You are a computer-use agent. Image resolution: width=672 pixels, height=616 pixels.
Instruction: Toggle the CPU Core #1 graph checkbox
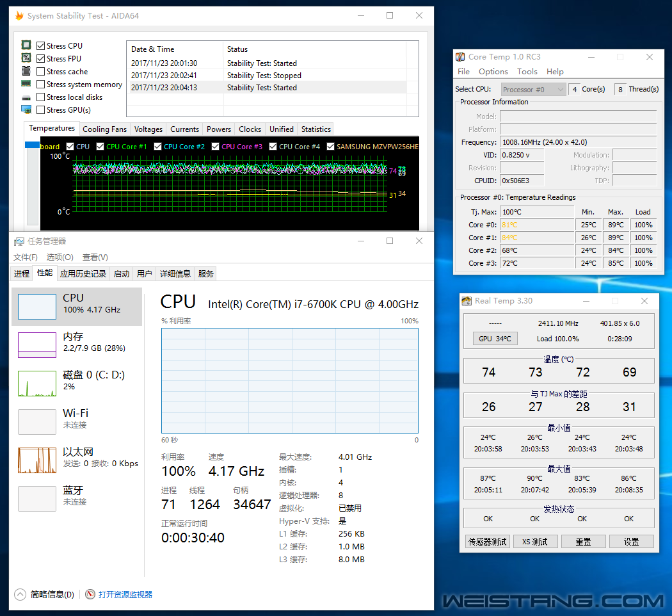[x=100, y=146]
